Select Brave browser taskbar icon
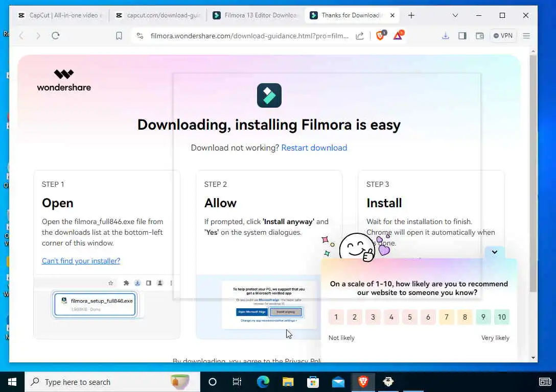 click(x=363, y=382)
